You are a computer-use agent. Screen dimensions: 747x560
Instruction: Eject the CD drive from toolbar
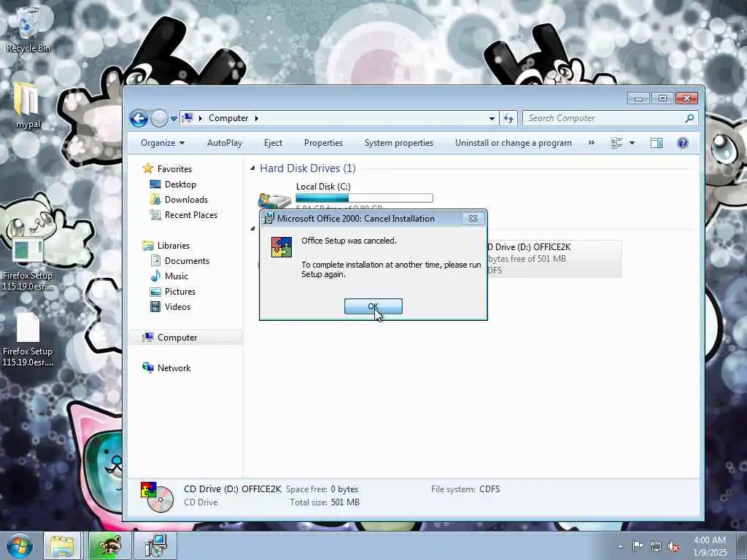(x=273, y=143)
